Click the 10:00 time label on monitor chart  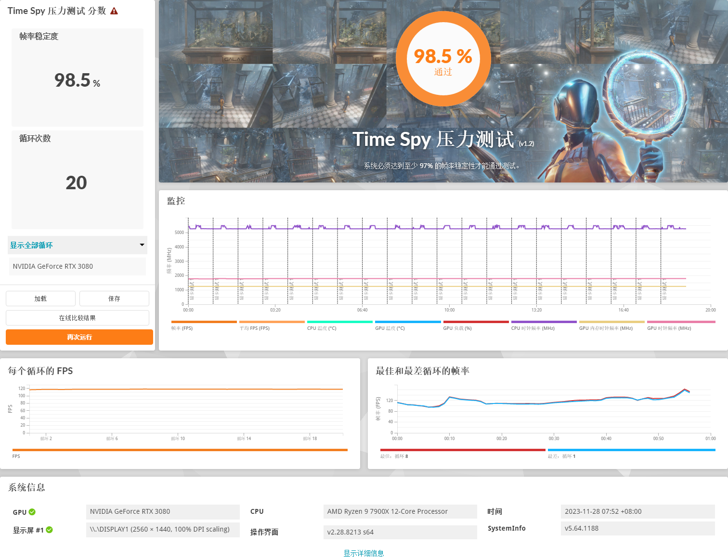(449, 310)
